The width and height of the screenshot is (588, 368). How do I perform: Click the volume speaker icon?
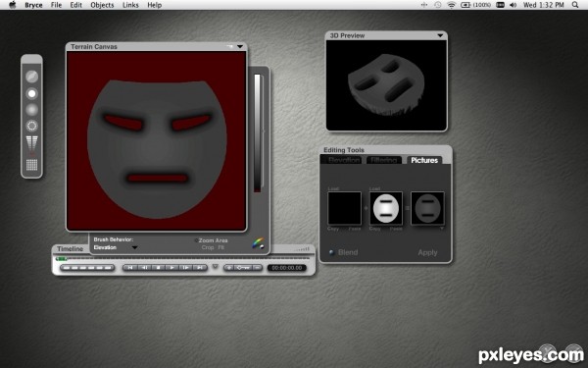[x=513, y=5]
